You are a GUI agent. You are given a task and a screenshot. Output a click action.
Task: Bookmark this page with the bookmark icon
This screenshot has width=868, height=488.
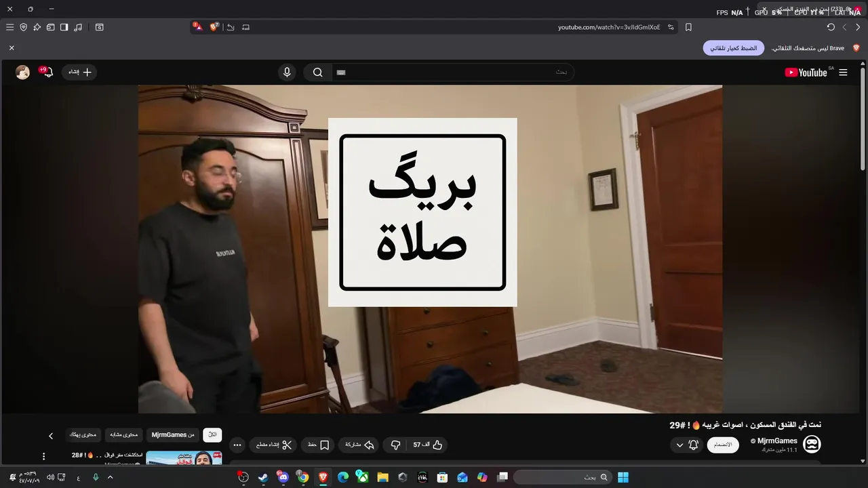coord(688,27)
